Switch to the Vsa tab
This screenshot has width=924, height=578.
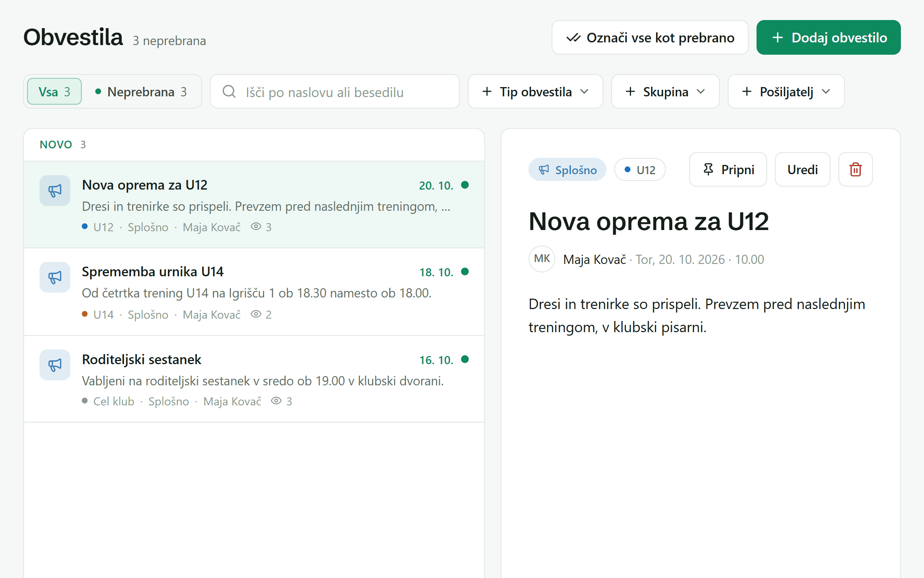click(x=54, y=92)
